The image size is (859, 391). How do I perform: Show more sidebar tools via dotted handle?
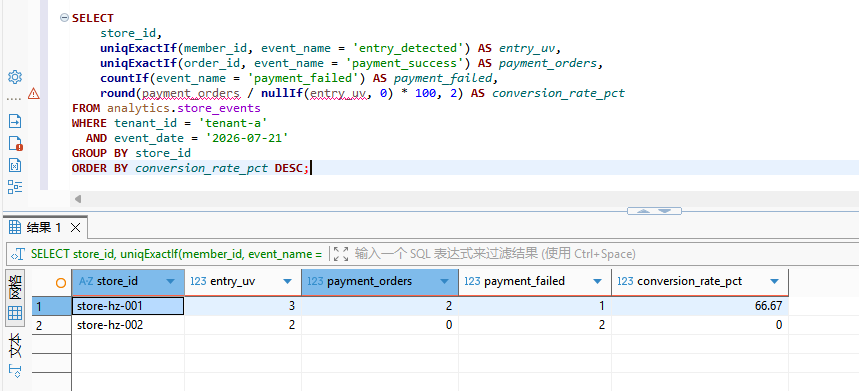[x=15, y=100]
